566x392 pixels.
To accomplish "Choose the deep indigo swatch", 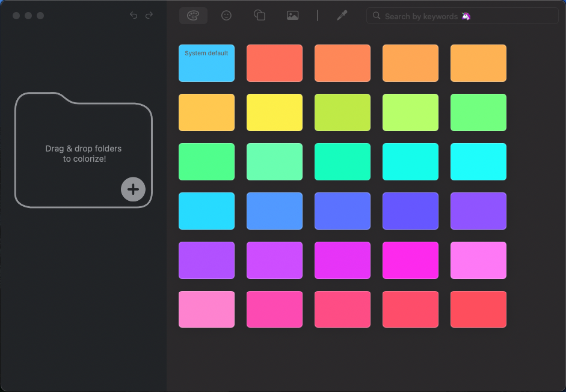I will tap(410, 211).
